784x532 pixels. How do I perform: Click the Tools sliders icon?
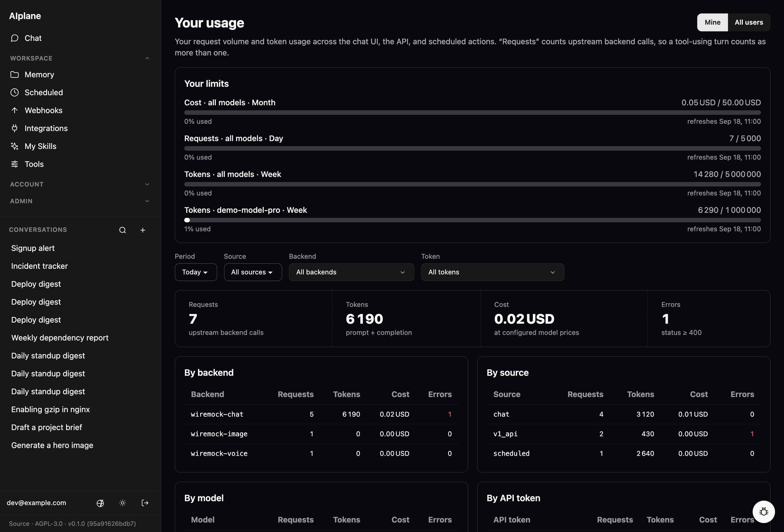[x=15, y=164]
